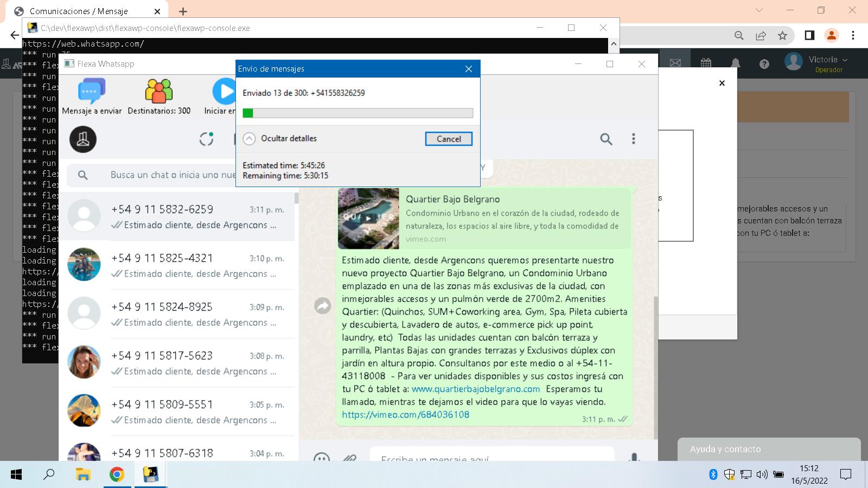This screenshot has width=868, height=488.
Task: Open the Destinatarios: 300 people icon
Action: coord(159,91)
